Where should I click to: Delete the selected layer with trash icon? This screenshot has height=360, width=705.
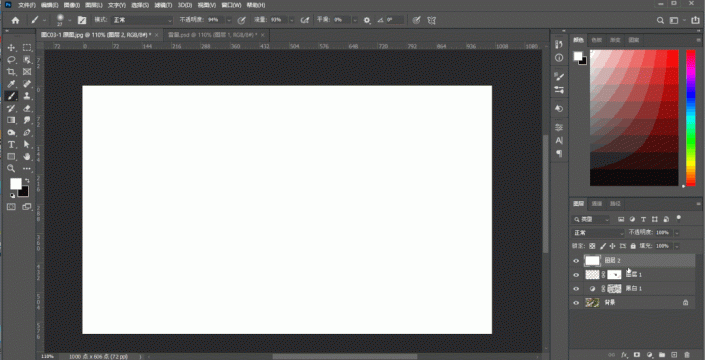687,355
